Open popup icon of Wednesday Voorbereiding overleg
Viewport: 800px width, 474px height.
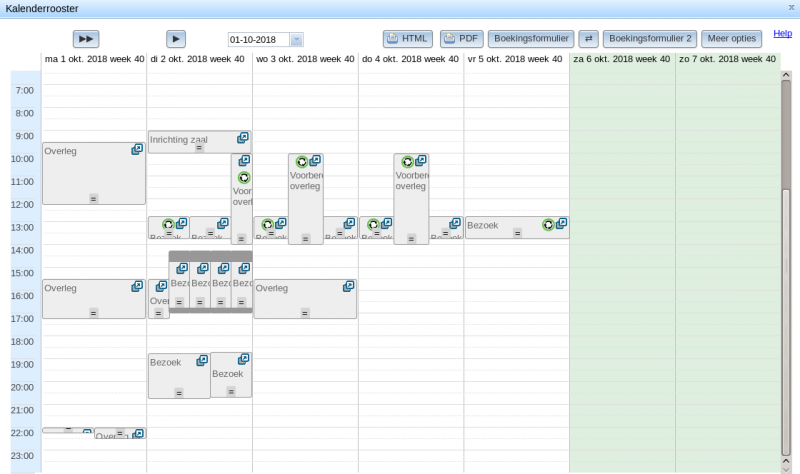[315, 161]
